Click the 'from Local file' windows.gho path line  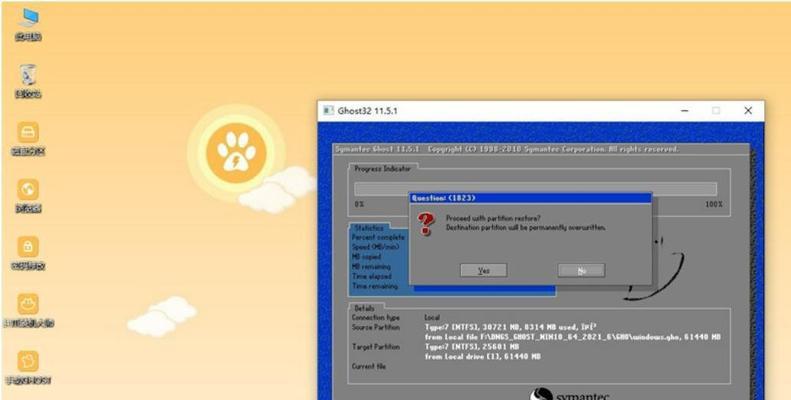coord(573,337)
